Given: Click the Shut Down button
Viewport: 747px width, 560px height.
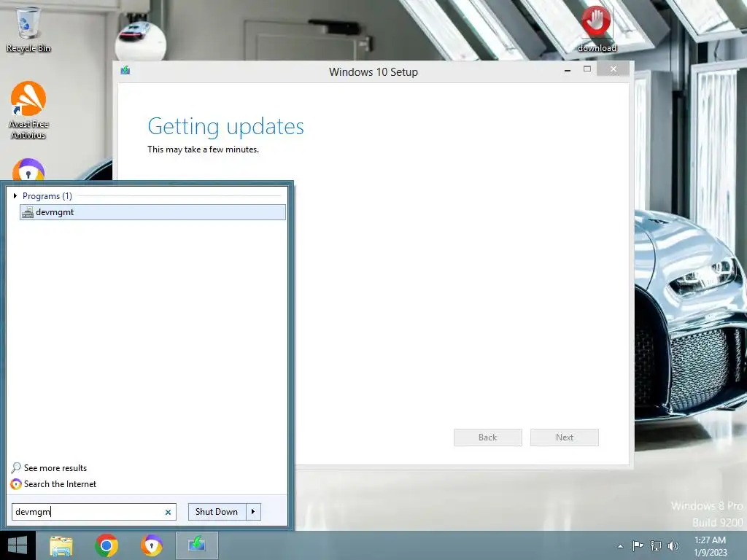Looking at the screenshot, I should (217, 512).
